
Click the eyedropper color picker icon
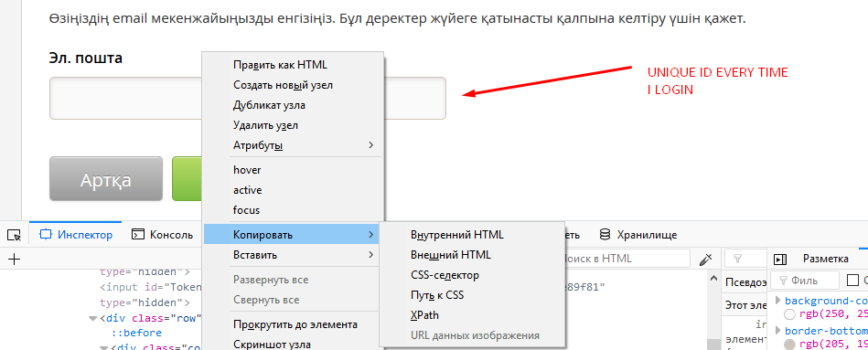coord(705,259)
